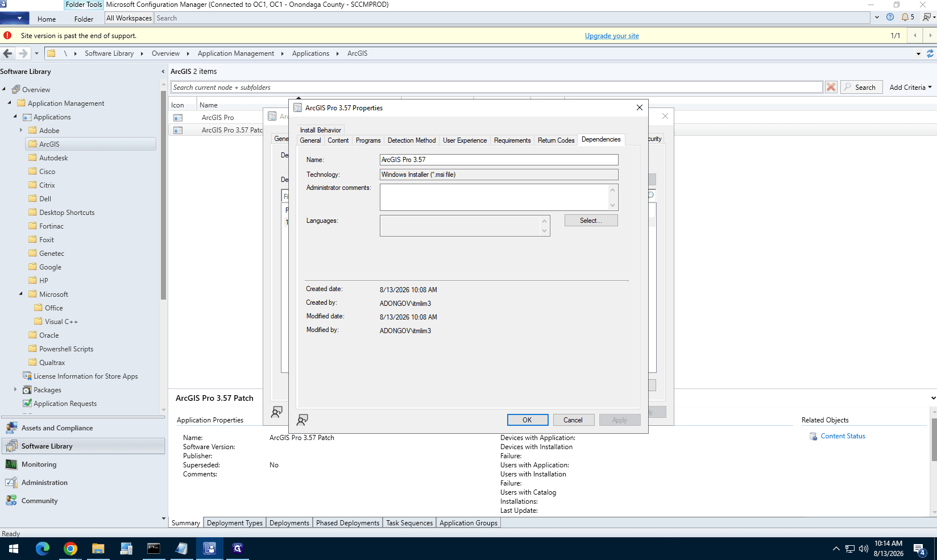This screenshot has width=937, height=560.
Task: Click OK in ArcGIS Pro 3.57 Properties
Action: 528,420
